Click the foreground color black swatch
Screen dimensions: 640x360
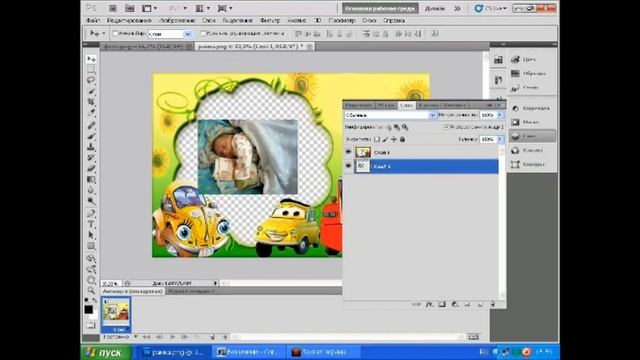(x=89, y=310)
